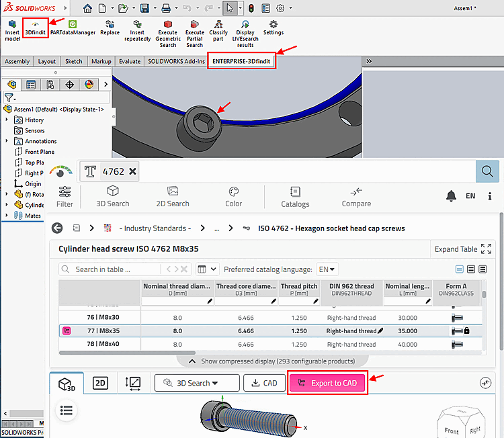
Task: Click the Classify part icon
Action: (x=218, y=28)
